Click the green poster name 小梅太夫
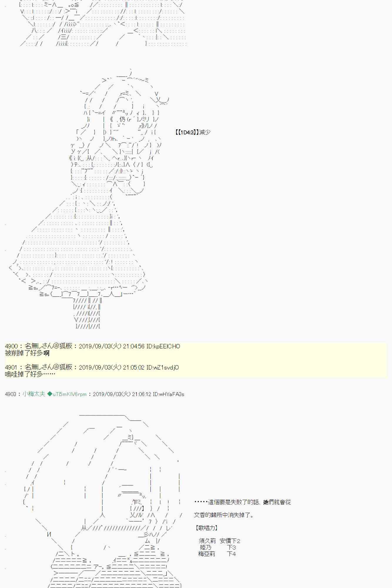The height and width of the screenshot is (588, 392). 34,394
